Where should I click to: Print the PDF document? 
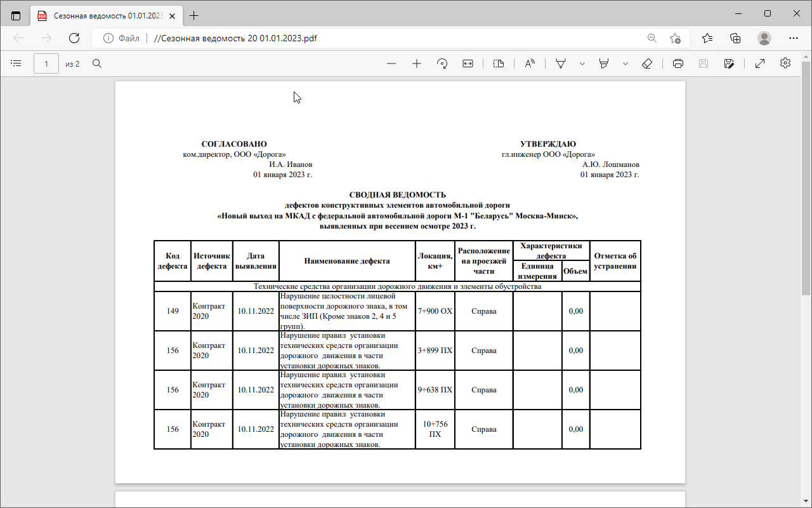[x=678, y=63]
